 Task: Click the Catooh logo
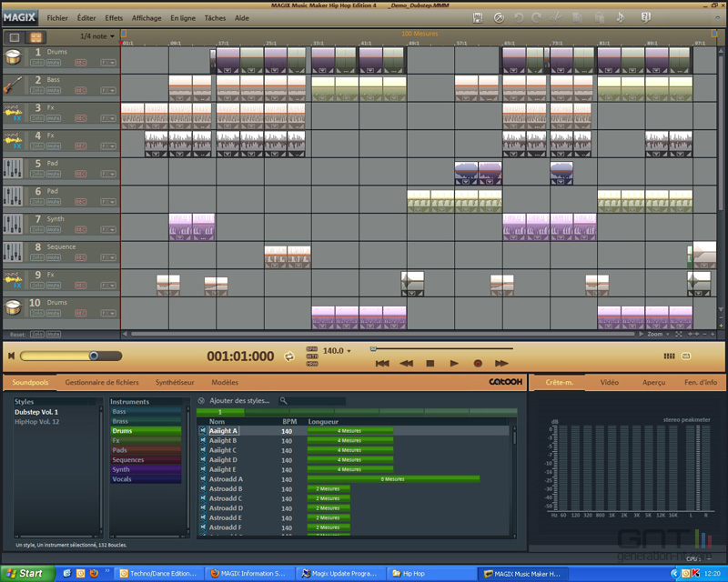[505, 382]
